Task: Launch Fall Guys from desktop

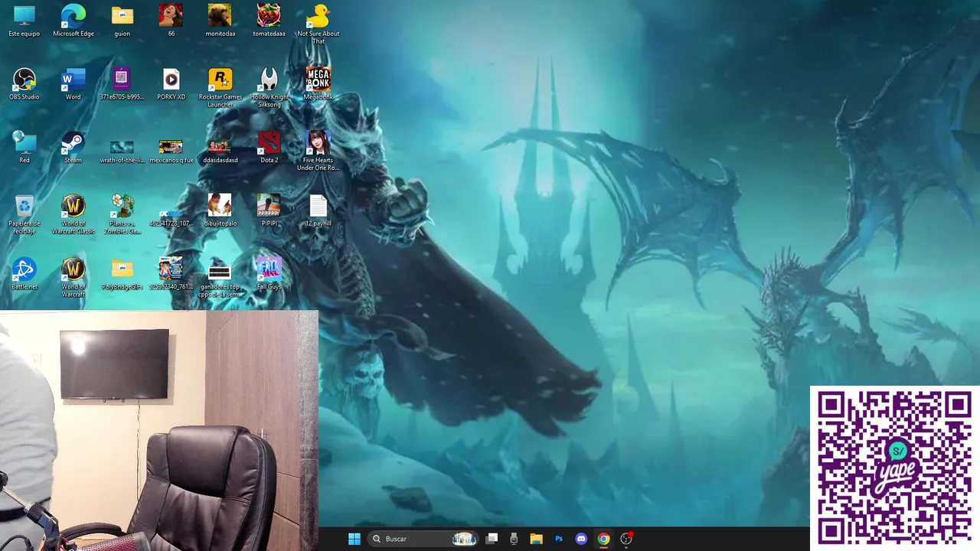Action: [x=269, y=274]
